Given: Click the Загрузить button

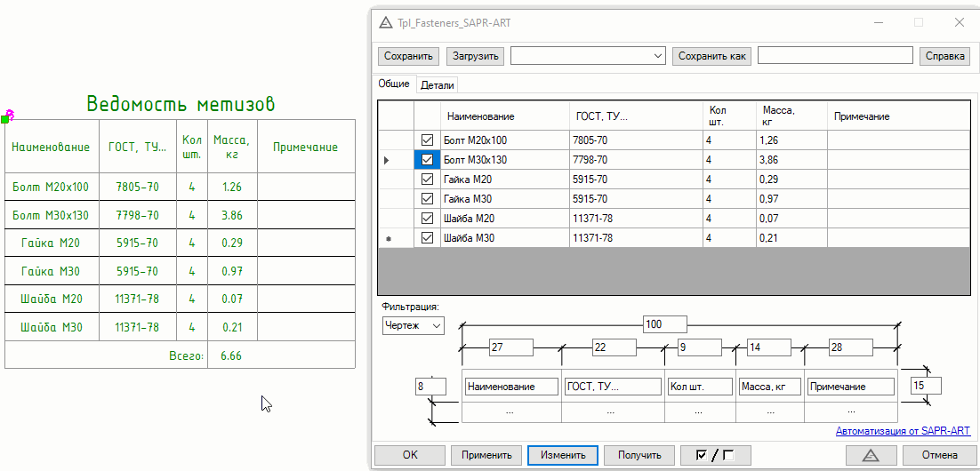Looking at the screenshot, I should coord(476,56).
